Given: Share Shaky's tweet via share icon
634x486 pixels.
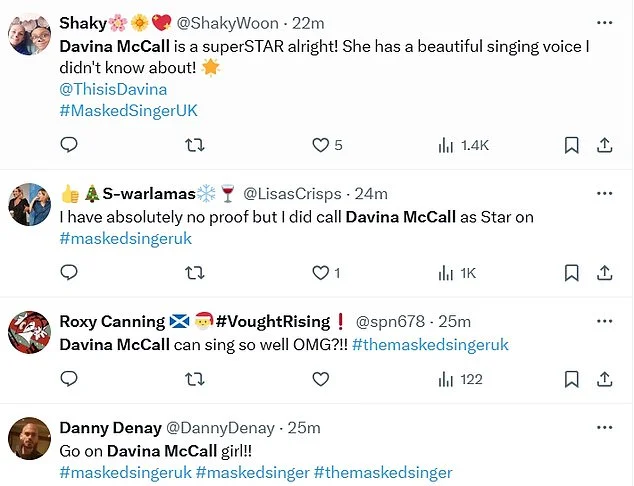Looking at the screenshot, I should click(604, 145).
